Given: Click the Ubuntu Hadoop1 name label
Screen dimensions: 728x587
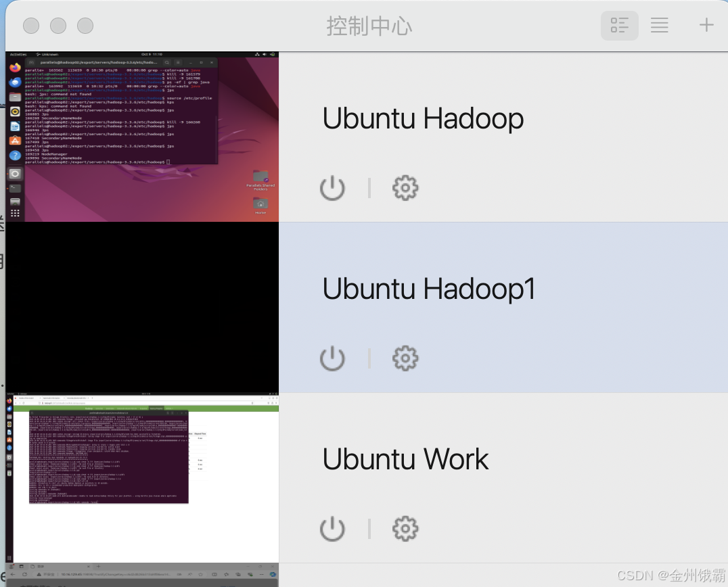Looking at the screenshot, I should [428, 289].
